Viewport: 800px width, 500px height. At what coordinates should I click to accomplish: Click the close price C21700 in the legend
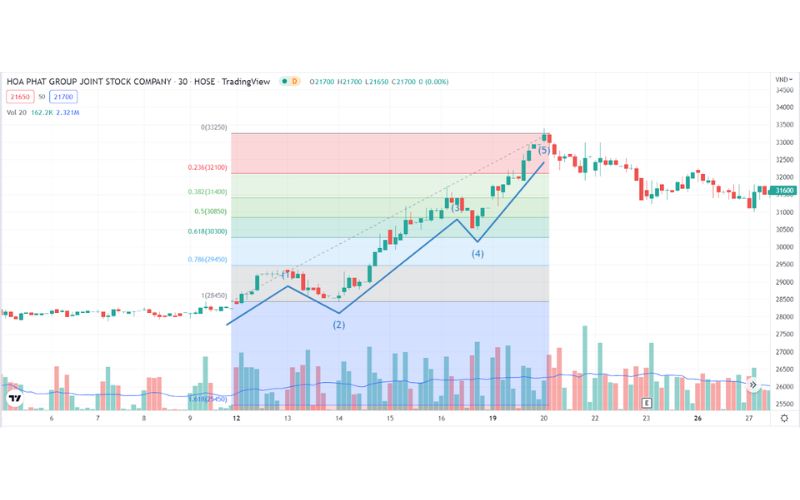(x=404, y=82)
